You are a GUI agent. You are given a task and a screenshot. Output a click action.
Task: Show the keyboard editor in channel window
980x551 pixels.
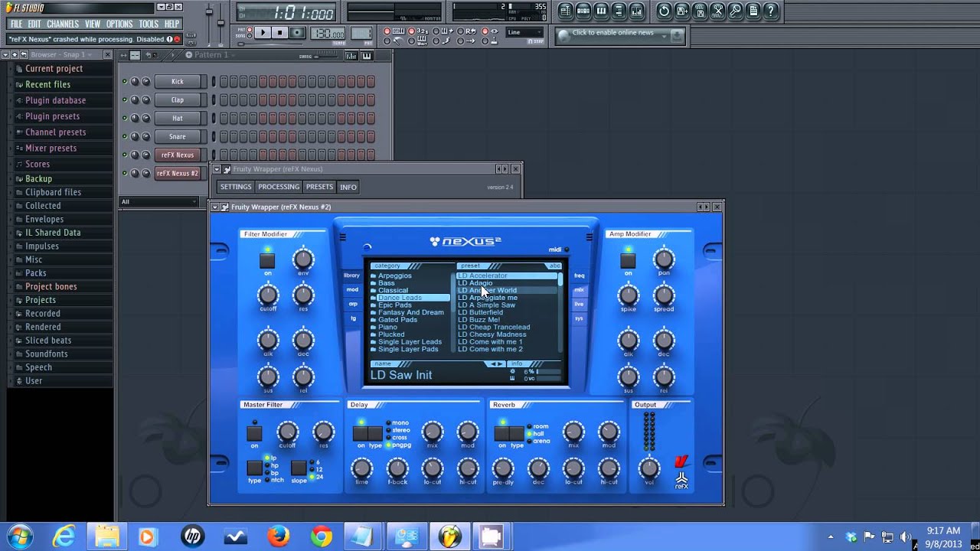pyautogui.click(x=366, y=56)
